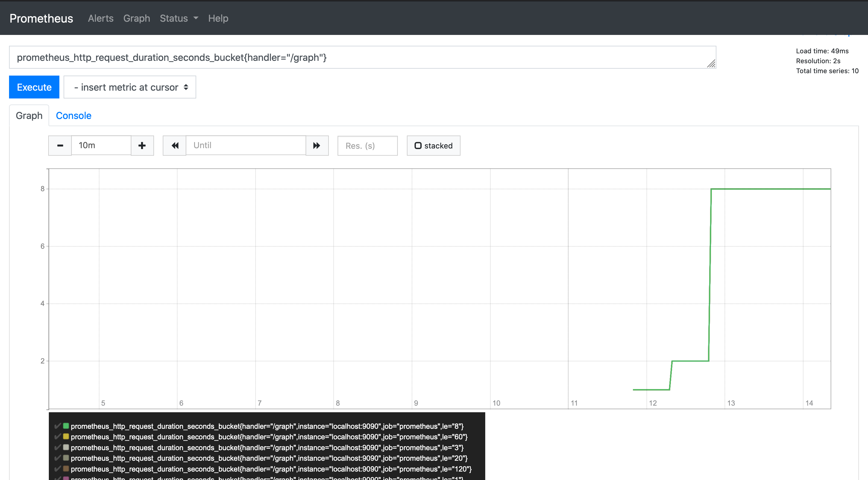
Task: Click the yellow le="60" color swatch
Action: pos(66,437)
